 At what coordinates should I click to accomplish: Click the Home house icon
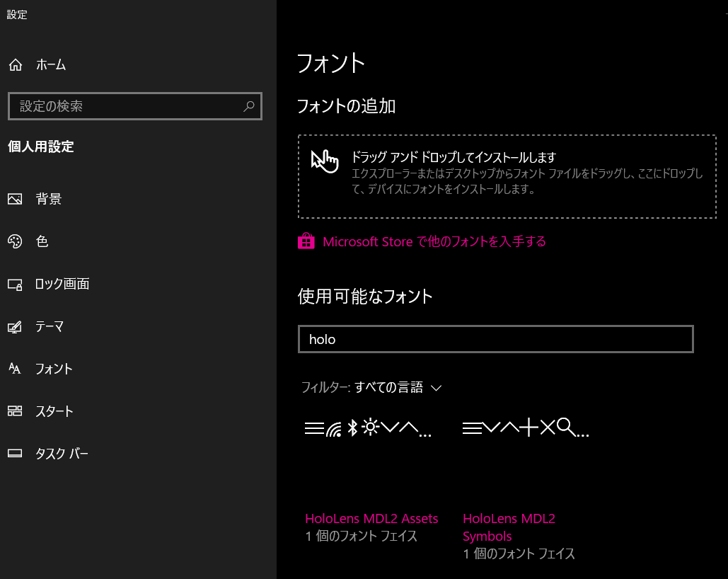[16, 64]
